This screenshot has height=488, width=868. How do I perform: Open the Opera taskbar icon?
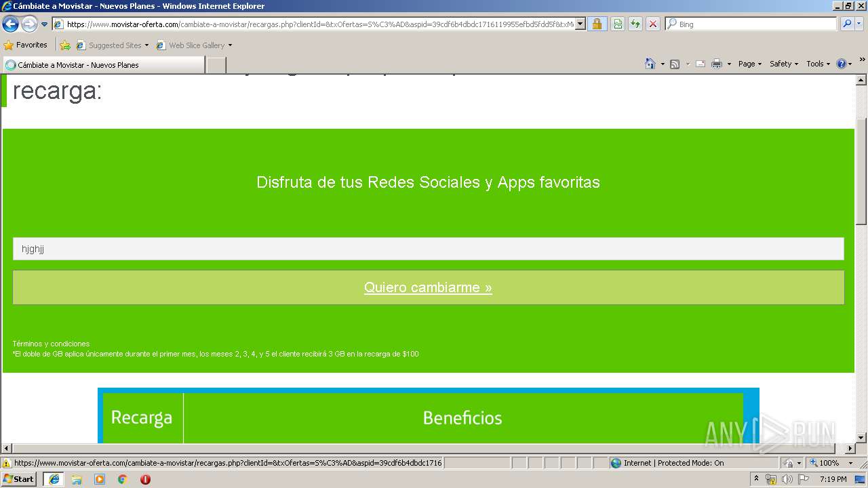click(145, 479)
